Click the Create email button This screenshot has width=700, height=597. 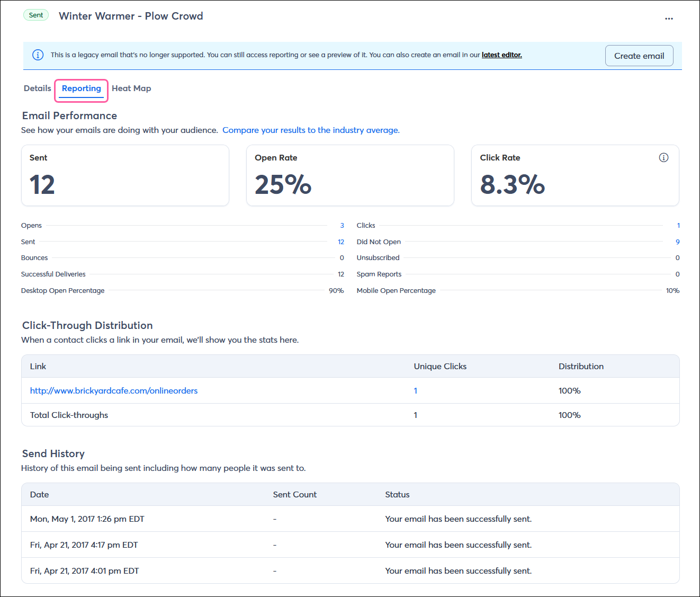(639, 56)
